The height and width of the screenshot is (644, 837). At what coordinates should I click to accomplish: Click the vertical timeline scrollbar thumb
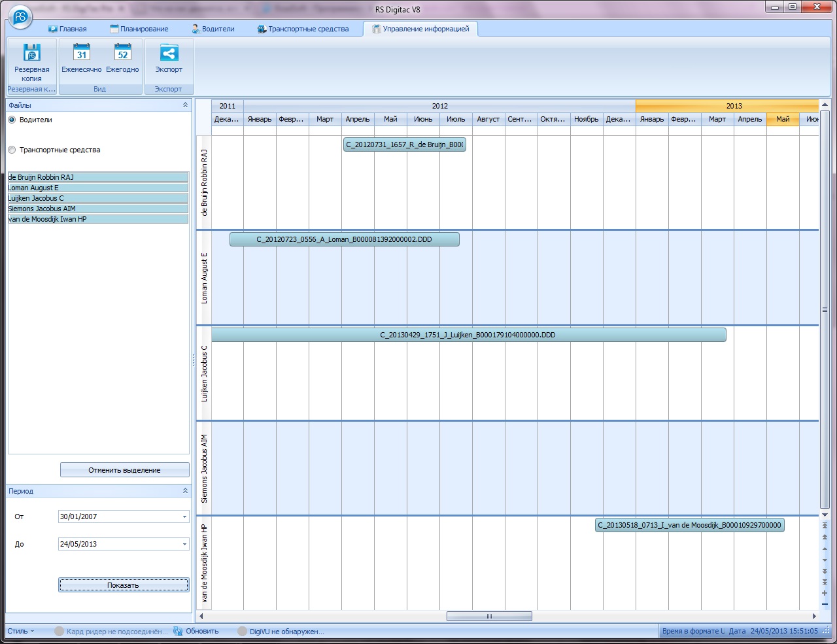tap(825, 309)
